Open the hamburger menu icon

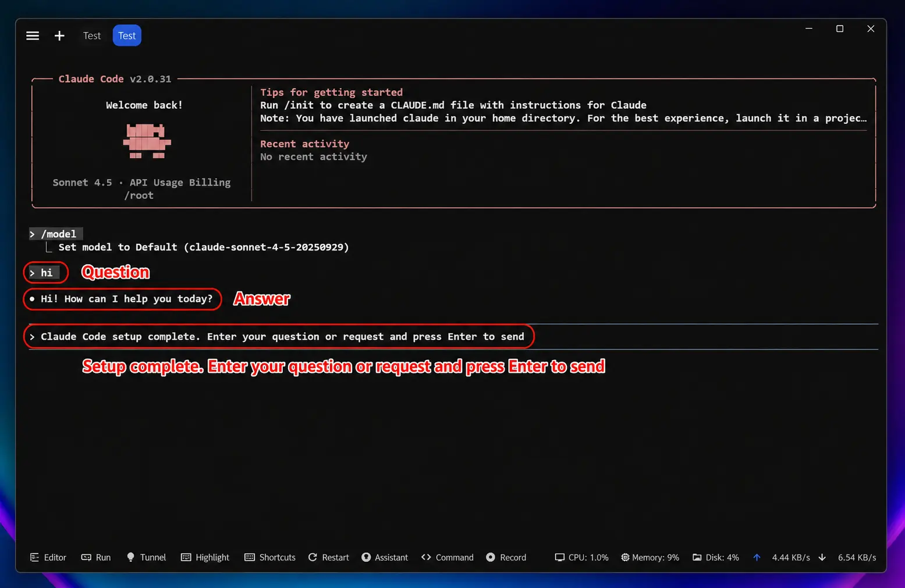pos(33,35)
